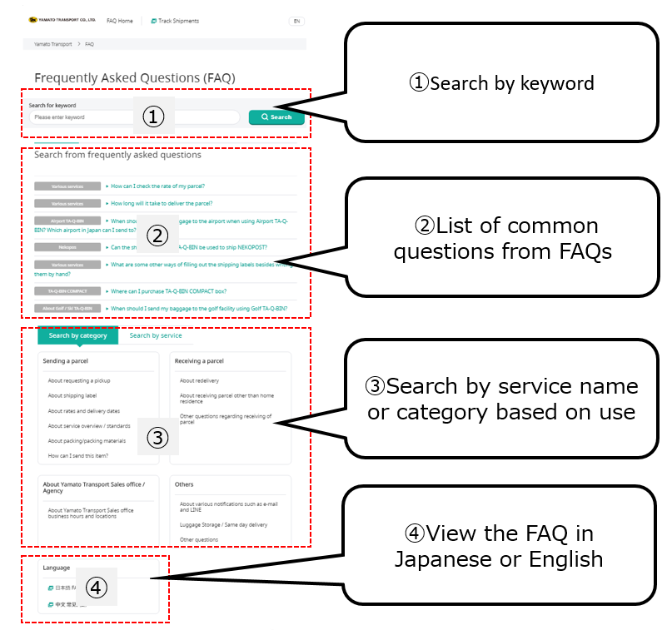
Task: Open FAQ Home in the header
Action: pyautogui.click(x=119, y=21)
